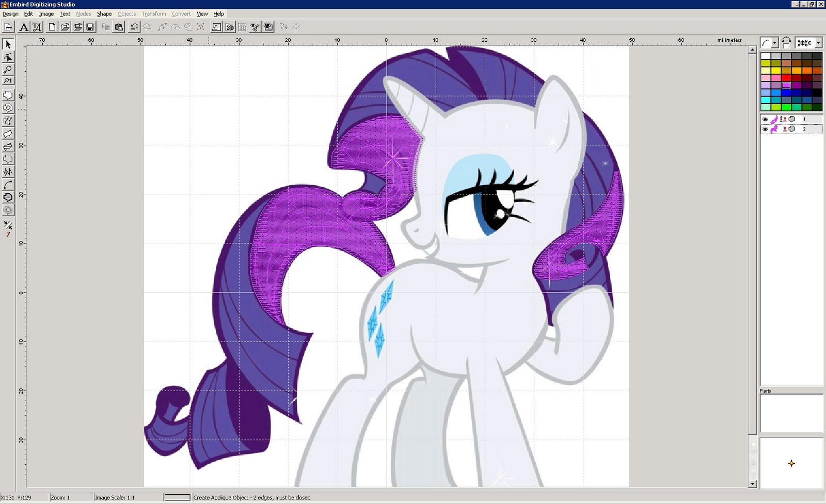Select the node editing tool in the left toolbar

[8, 57]
